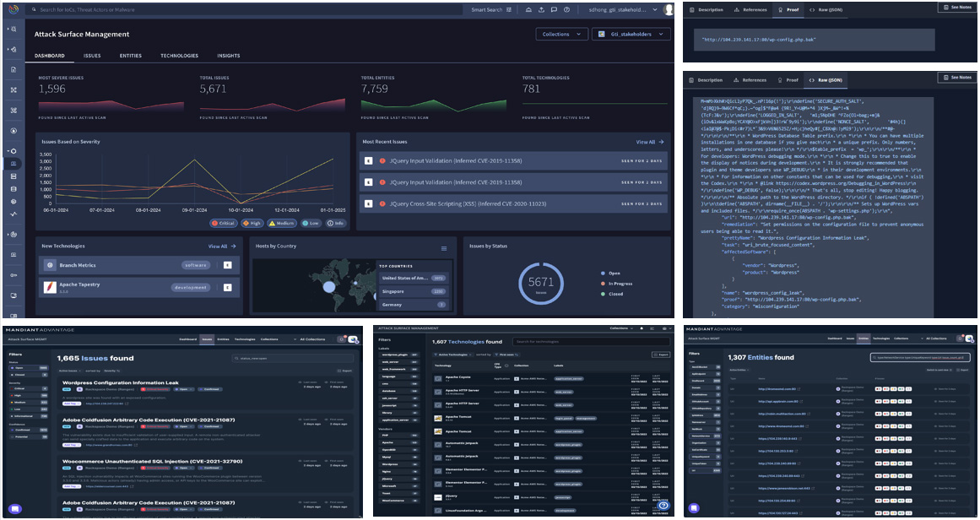Toggle the Closed status filter in Issues window
This screenshot has height=520, width=980.
pos(28,375)
